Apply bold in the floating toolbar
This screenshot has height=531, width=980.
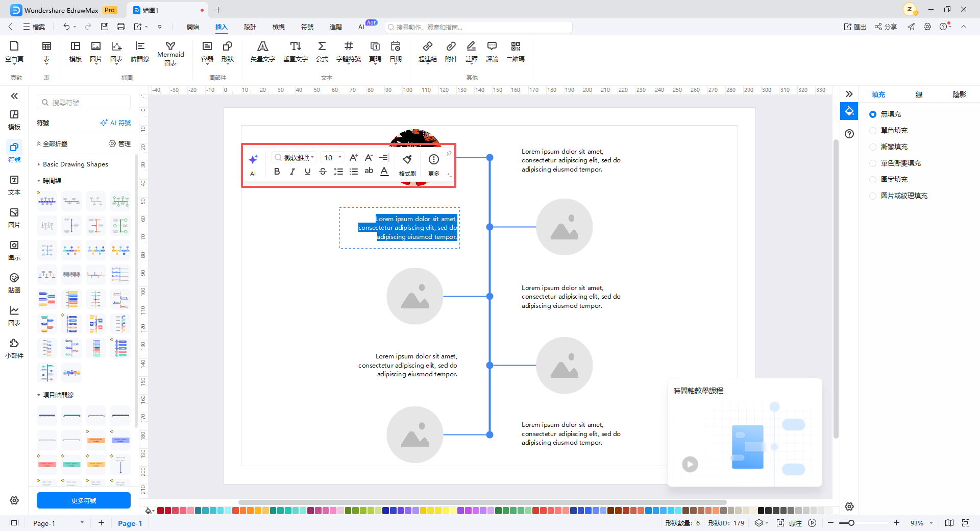pyautogui.click(x=277, y=172)
